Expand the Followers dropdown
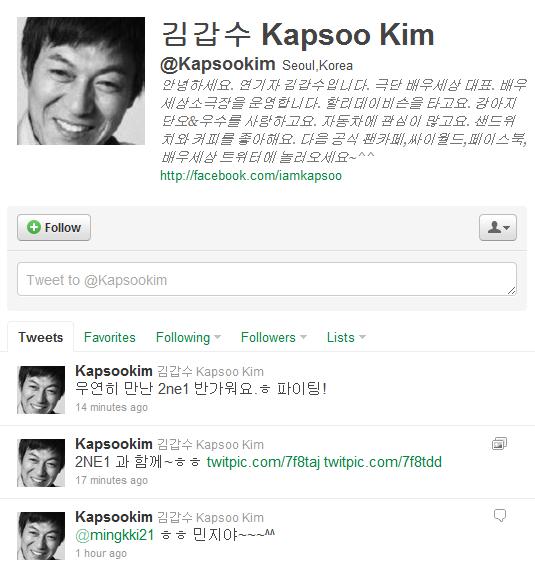 coord(274,337)
